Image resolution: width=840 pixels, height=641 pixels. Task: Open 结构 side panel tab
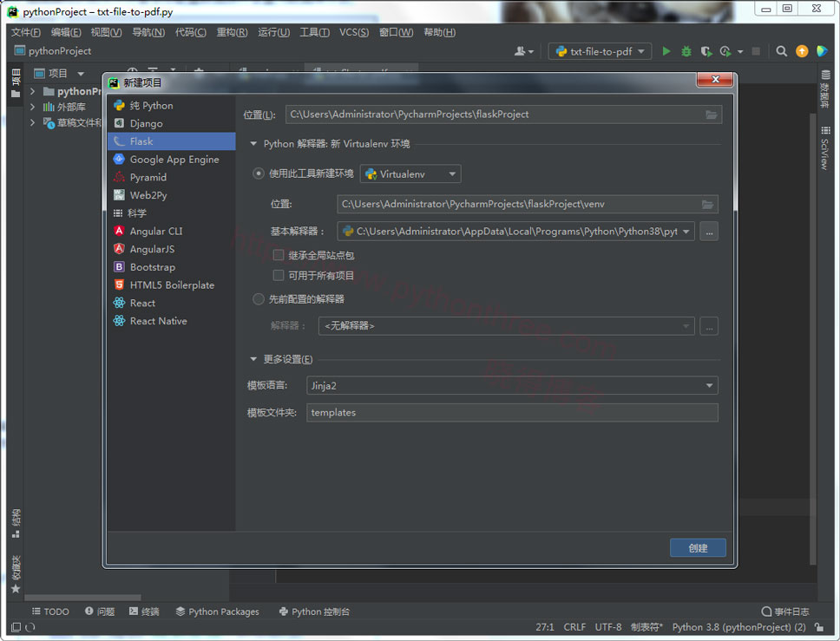pyautogui.click(x=16, y=523)
